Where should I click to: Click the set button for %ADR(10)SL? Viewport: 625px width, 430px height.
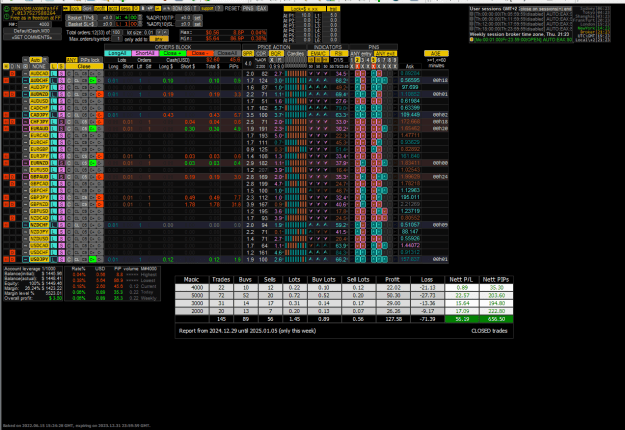[x=197, y=24]
